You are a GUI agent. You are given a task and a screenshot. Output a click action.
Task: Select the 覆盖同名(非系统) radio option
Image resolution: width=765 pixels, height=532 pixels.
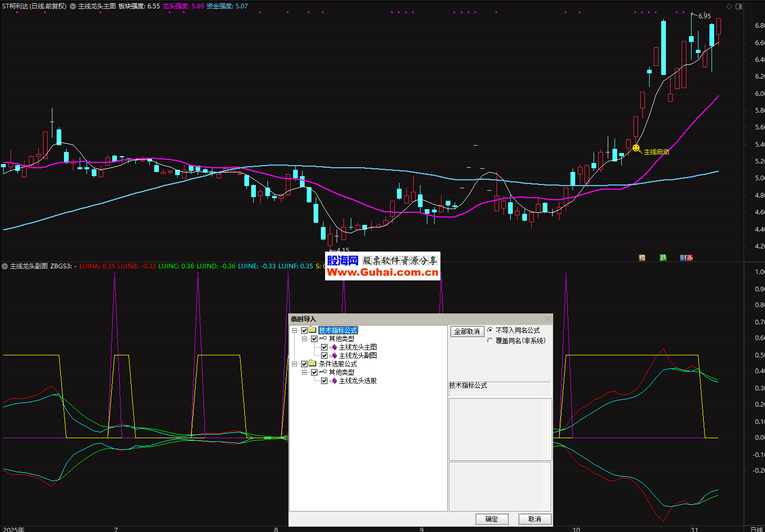pyautogui.click(x=490, y=341)
